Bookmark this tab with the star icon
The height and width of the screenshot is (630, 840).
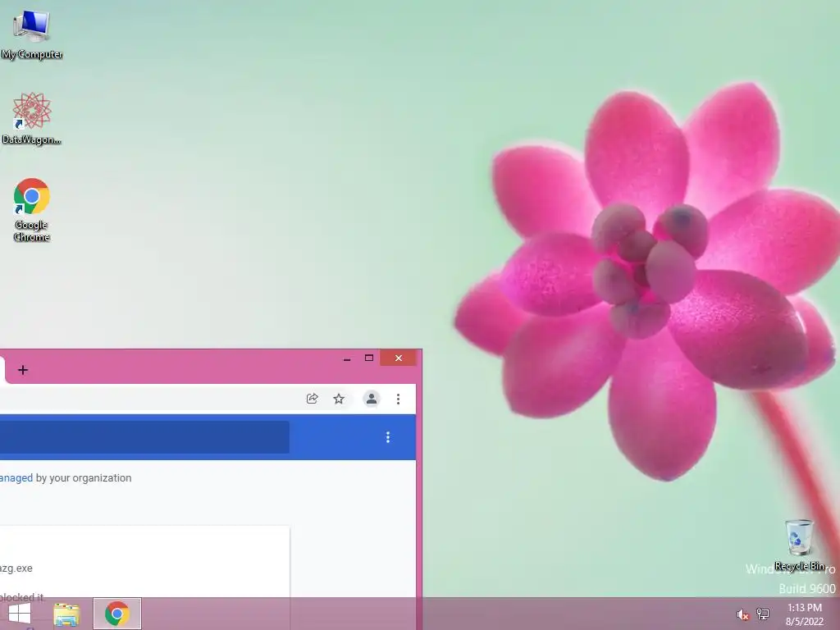339,399
